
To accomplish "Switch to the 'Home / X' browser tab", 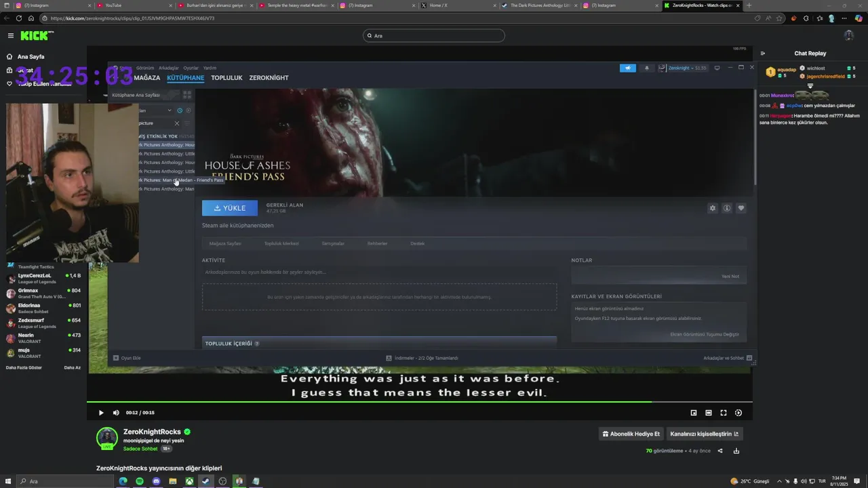I will 458,5.
